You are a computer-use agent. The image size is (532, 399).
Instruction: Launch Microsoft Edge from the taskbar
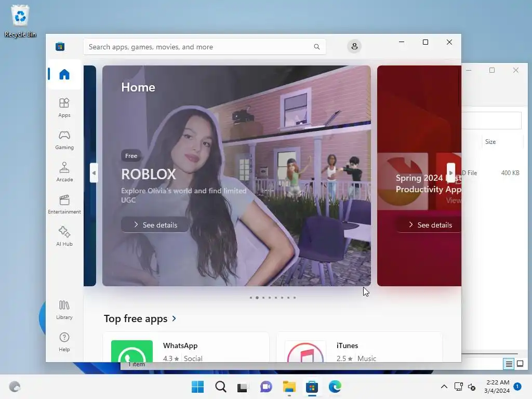click(335, 387)
